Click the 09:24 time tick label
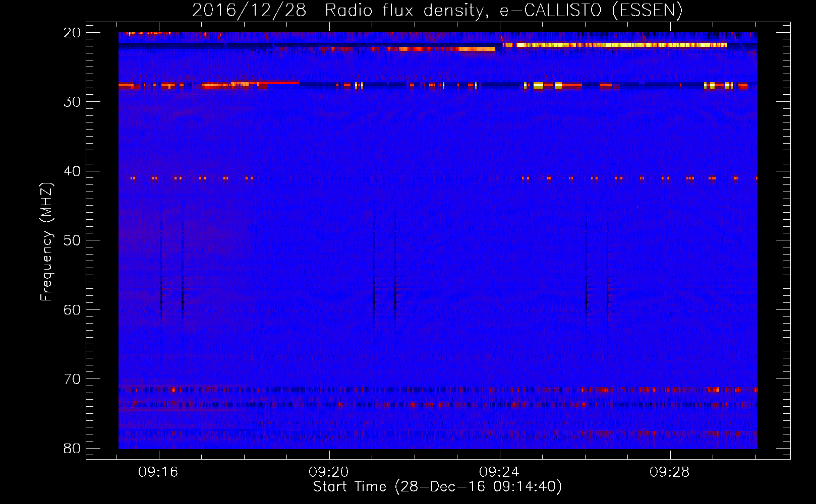The height and width of the screenshot is (504, 816). pos(499,472)
